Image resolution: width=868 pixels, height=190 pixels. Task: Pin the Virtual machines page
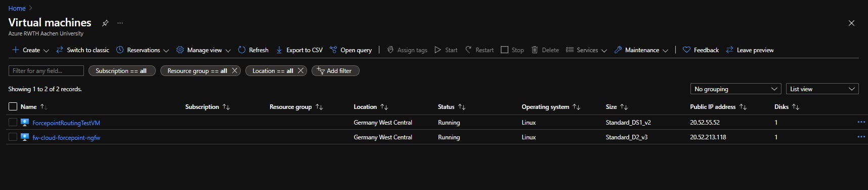pyautogui.click(x=105, y=23)
